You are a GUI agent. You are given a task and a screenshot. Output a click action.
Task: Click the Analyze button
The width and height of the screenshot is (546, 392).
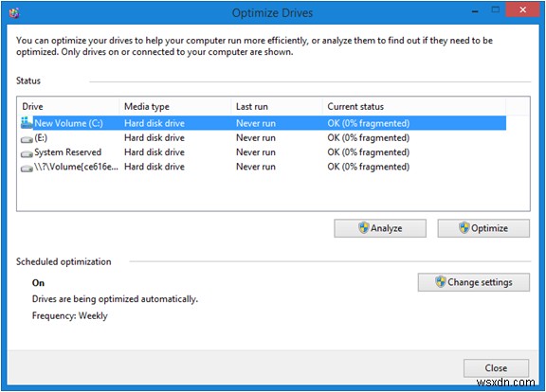[x=380, y=228]
